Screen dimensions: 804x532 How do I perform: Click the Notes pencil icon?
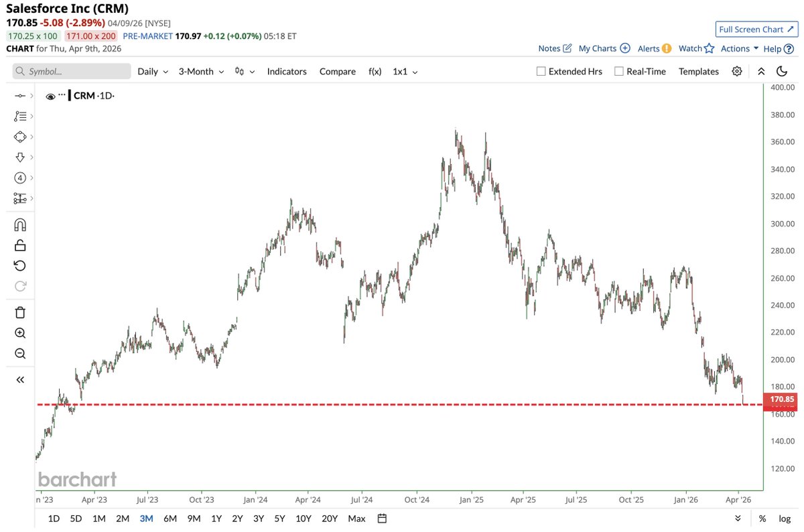(x=567, y=48)
